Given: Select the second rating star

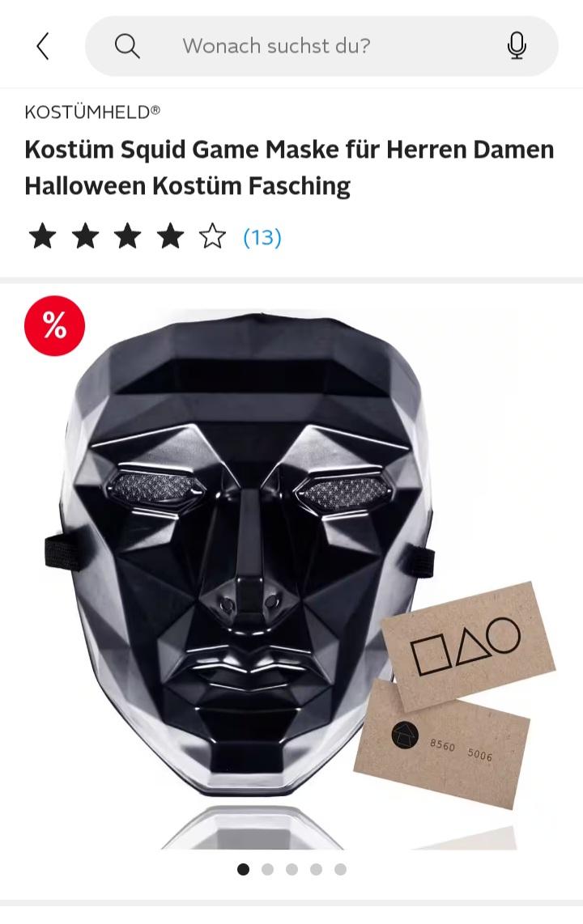Looking at the screenshot, I should 86,237.
